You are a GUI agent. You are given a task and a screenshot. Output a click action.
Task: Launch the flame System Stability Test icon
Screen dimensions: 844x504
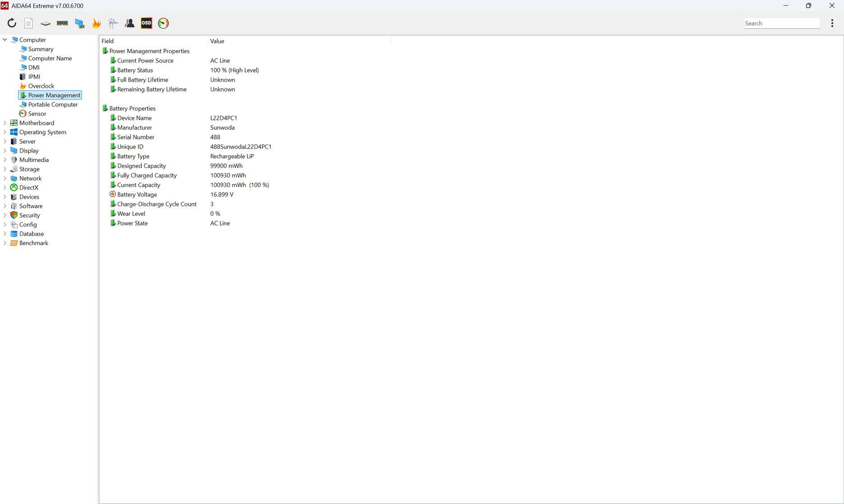[x=96, y=23]
